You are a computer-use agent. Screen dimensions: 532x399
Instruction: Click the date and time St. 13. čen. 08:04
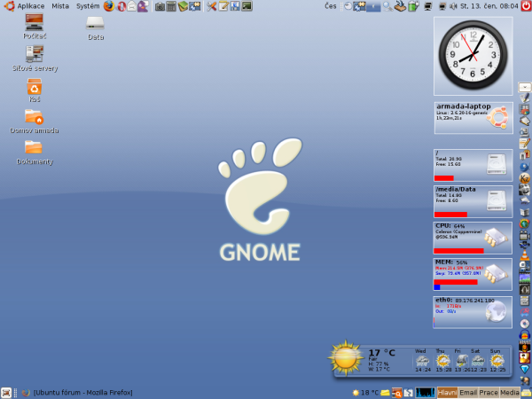click(489, 6)
